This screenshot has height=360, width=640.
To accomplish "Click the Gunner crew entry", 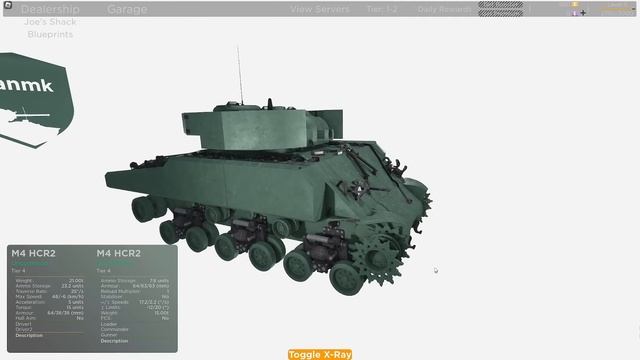I will pos(109,335).
